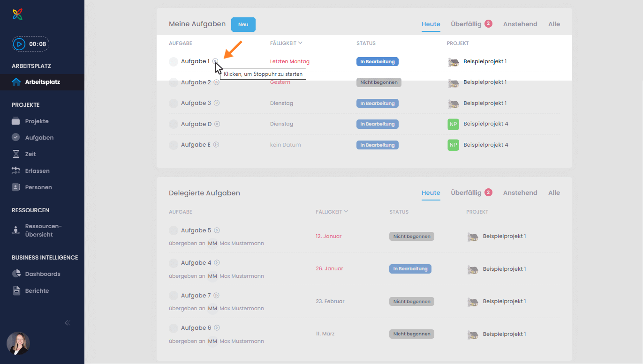Open Beispielprojekt 4 link for Aufgabe E
Image resolution: width=643 pixels, height=364 pixels.
point(485,145)
